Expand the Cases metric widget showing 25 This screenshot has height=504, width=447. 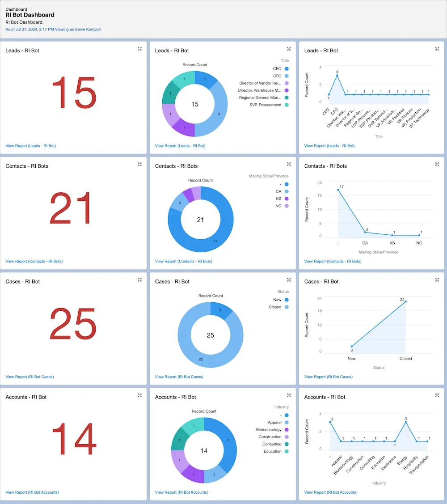[x=139, y=280]
